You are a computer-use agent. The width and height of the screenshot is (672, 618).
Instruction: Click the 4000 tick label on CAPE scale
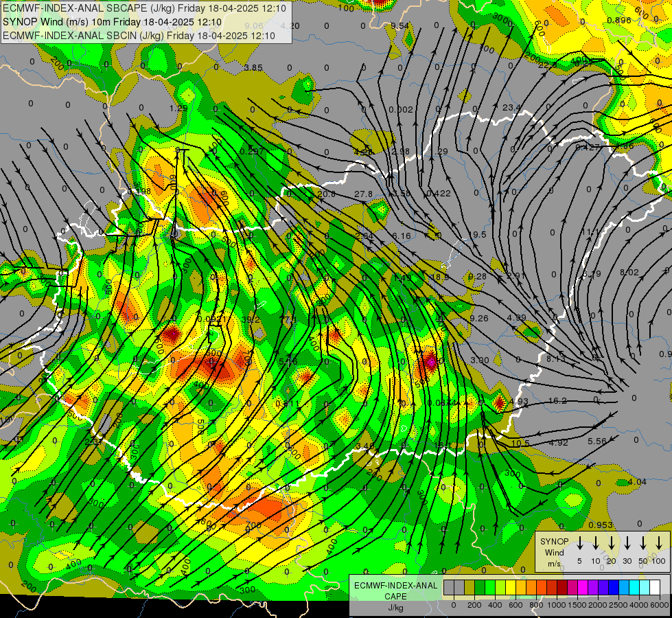click(x=639, y=605)
